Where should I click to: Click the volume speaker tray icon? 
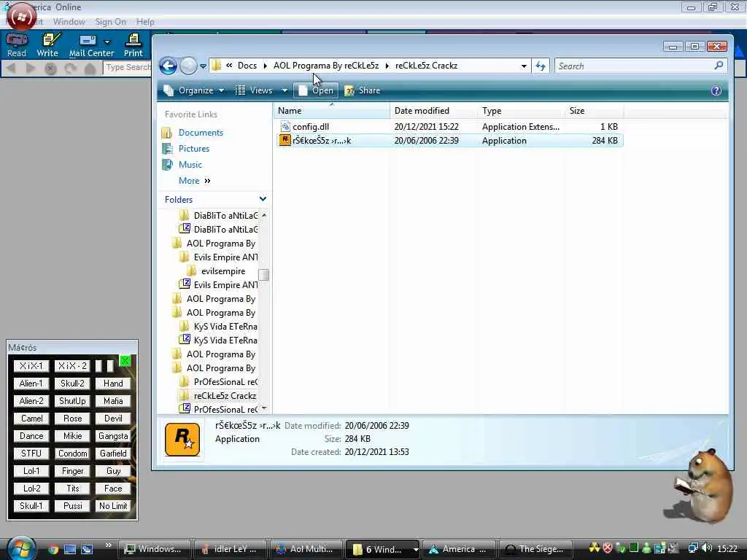click(x=706, y=548)
